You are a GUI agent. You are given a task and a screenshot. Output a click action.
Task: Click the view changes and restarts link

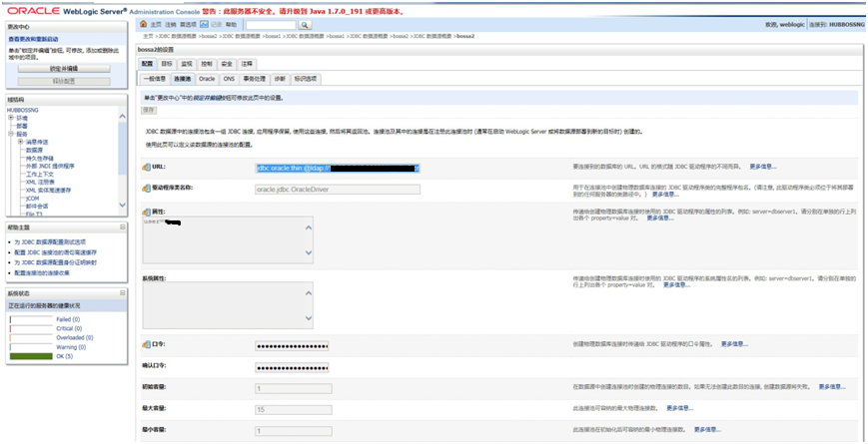click(x=33, y=39)
